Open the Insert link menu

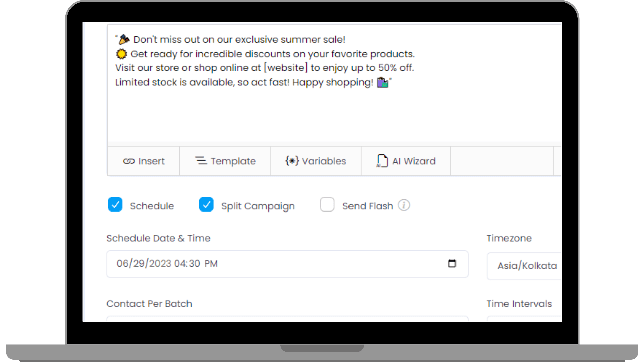click(x=144, y=161)
